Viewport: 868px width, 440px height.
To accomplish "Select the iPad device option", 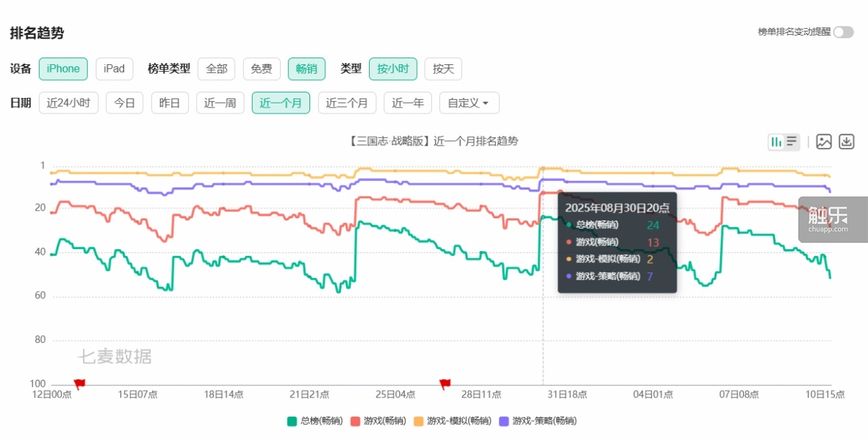I will [x=114, y=68].
